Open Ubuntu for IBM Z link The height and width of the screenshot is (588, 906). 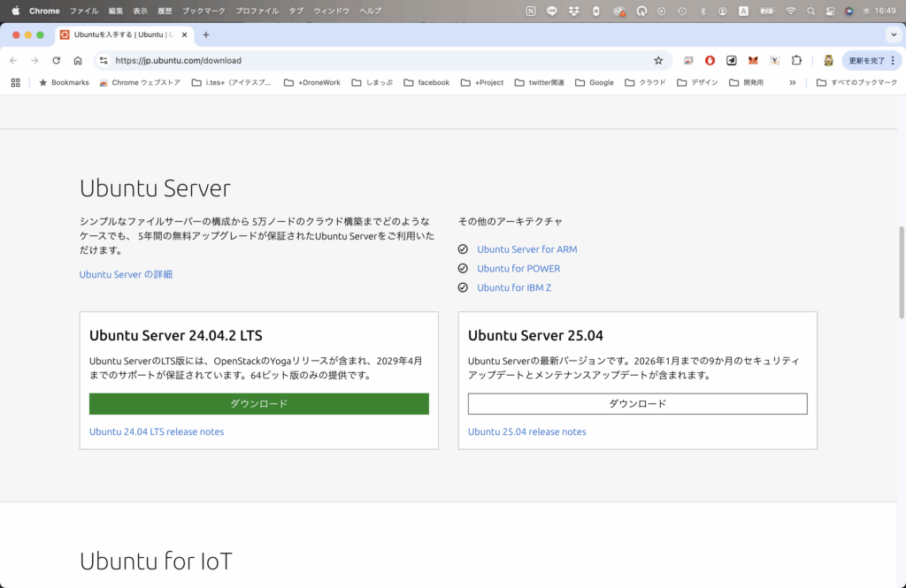click(x=514, y=287)
